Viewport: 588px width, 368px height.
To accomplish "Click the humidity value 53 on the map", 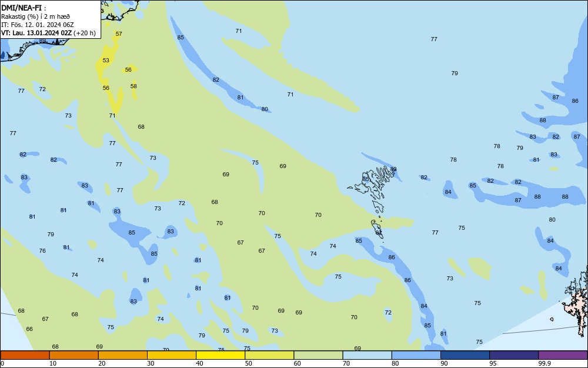I will tap(106, 61).
